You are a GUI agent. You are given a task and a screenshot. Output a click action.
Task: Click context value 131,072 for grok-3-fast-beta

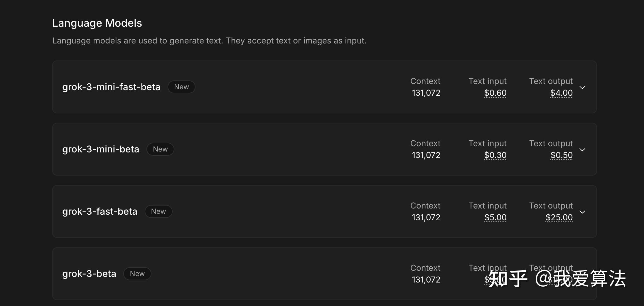pos(426,217)
